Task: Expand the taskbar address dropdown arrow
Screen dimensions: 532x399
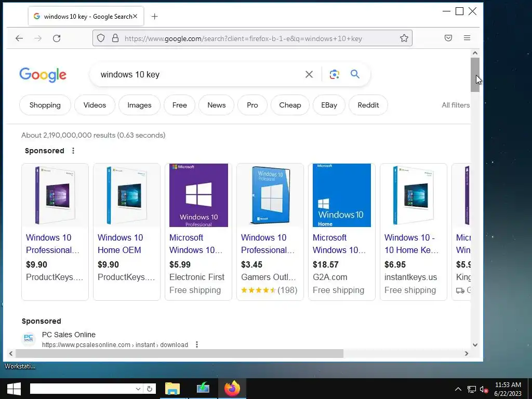Action: [x=138, y=389]
